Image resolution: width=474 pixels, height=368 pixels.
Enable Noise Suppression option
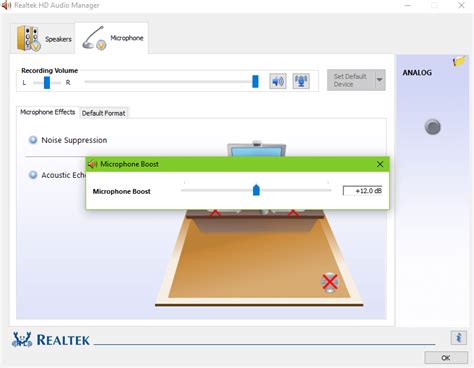click(x=33, y=140)
